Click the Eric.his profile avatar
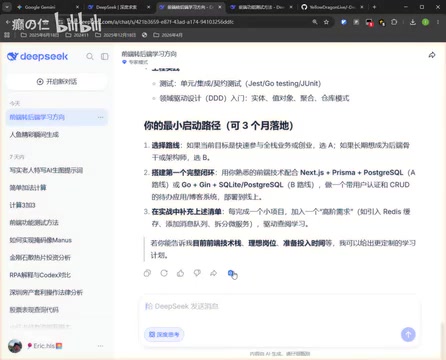The width and height of the screenshot is (446, 360). pos(15,346)
